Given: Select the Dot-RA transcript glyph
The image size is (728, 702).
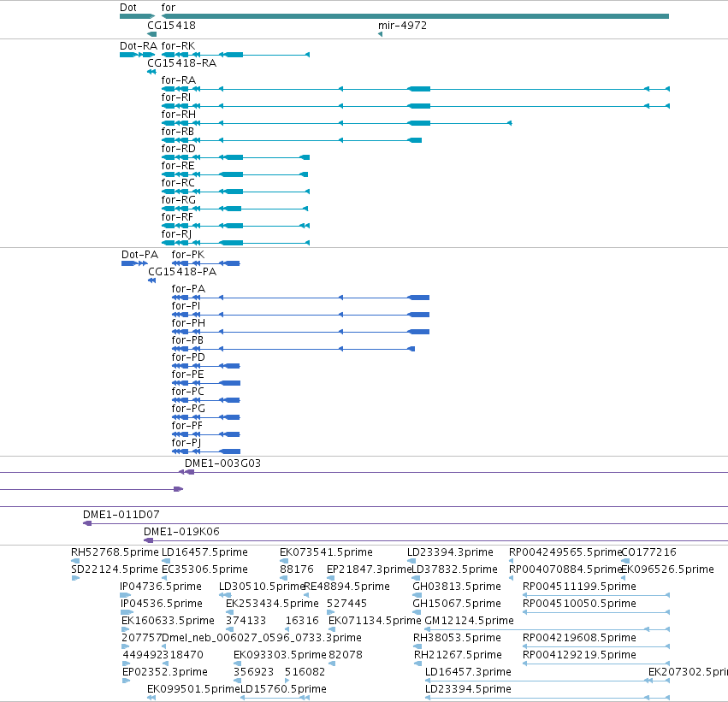Looking at the screenshot, I should pyautogui.click(x=137, y=55).
